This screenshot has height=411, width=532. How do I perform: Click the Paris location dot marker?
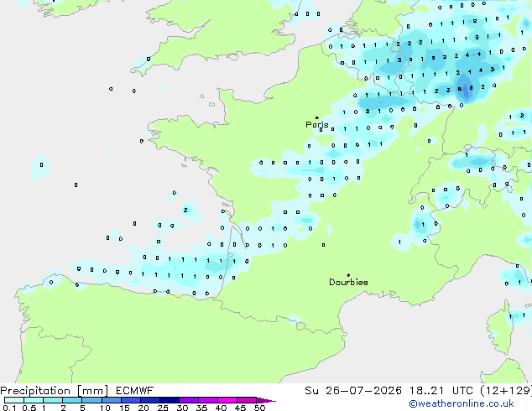click(317, 117)
